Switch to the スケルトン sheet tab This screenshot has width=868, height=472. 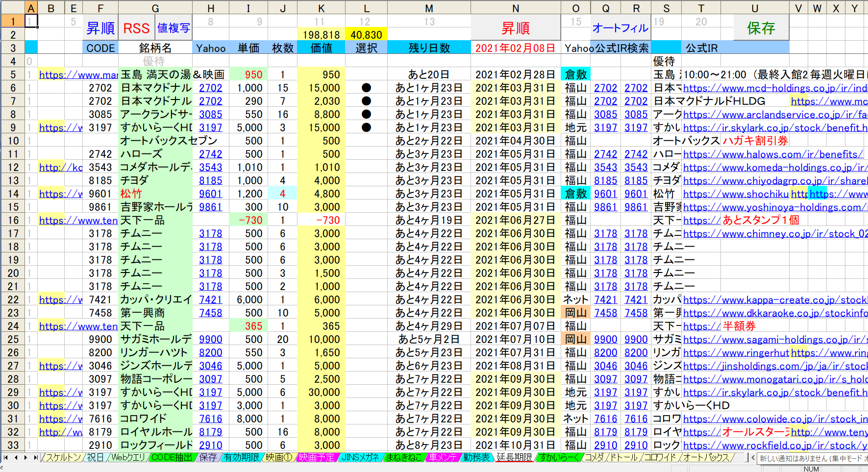pos(63,457)
